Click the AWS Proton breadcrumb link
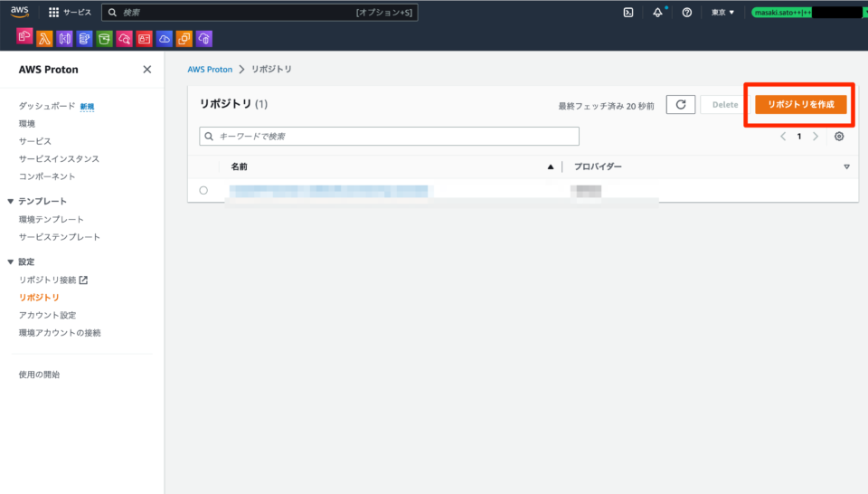868x494 pixels. tap(210, 70)
